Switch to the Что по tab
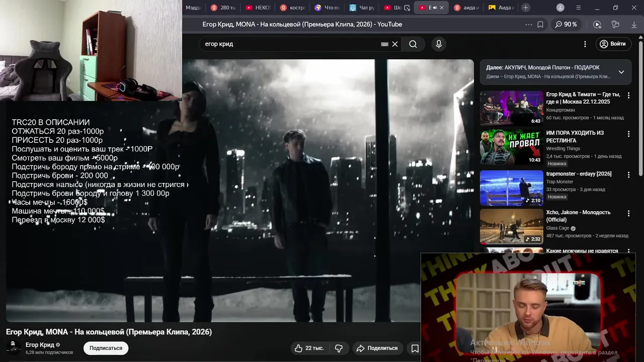This screenshot has height=362, width=644. click(327, 8)
